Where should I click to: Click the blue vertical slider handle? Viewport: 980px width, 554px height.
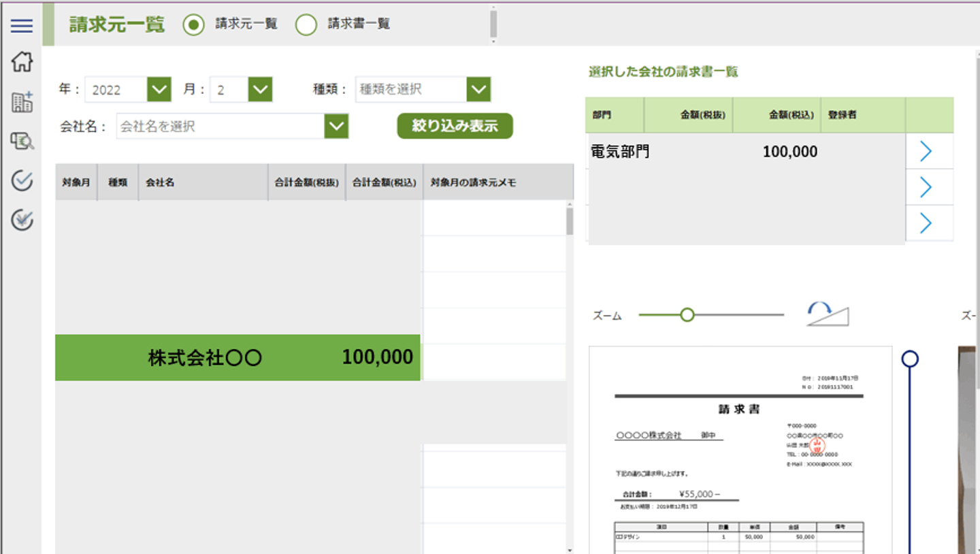pos(910,359)
